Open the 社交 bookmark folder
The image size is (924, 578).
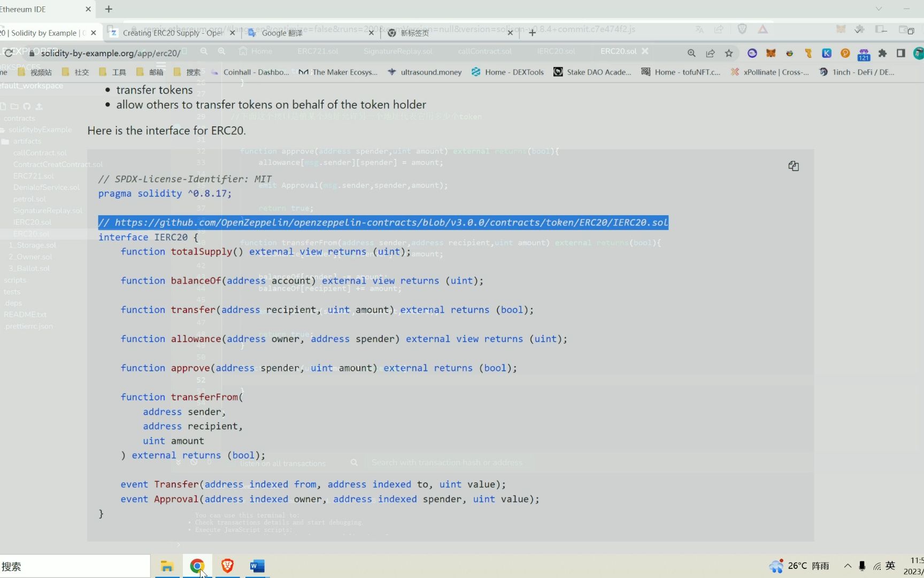75,72
